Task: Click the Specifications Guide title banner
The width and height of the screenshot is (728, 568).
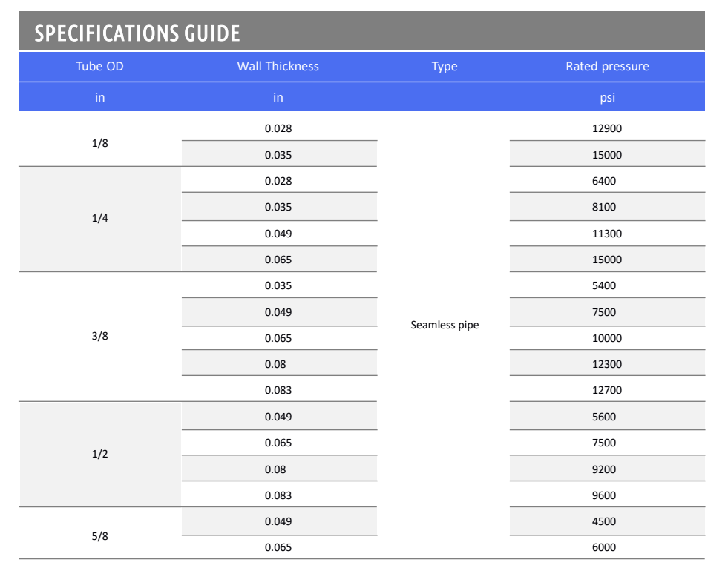Action: [362, 31]
